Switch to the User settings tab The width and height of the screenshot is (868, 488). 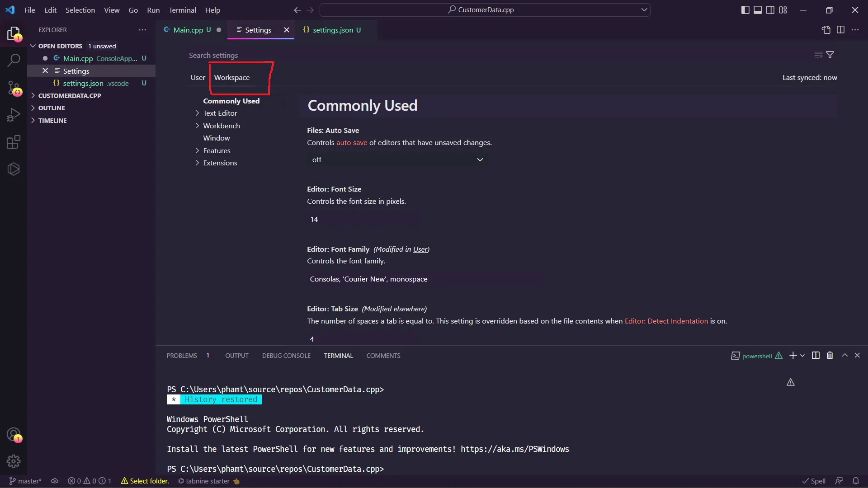click(x=198, y=78)
